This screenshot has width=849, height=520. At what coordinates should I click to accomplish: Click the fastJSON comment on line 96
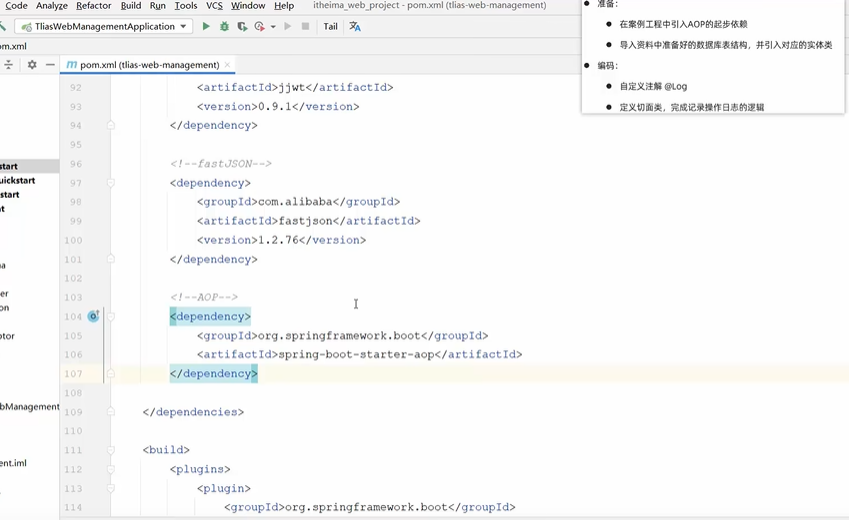[221, 164]
